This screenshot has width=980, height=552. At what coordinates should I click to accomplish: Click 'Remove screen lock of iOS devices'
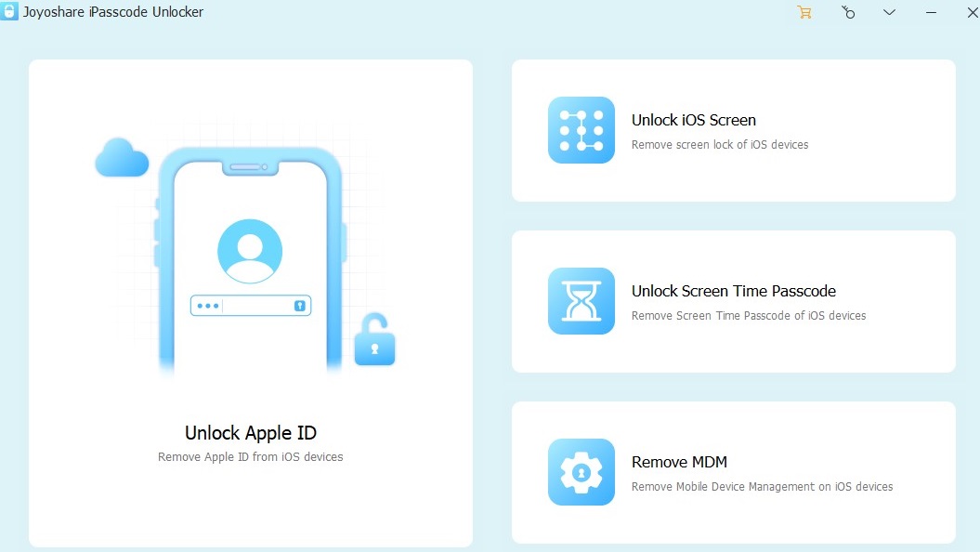(x=719, y=144)
